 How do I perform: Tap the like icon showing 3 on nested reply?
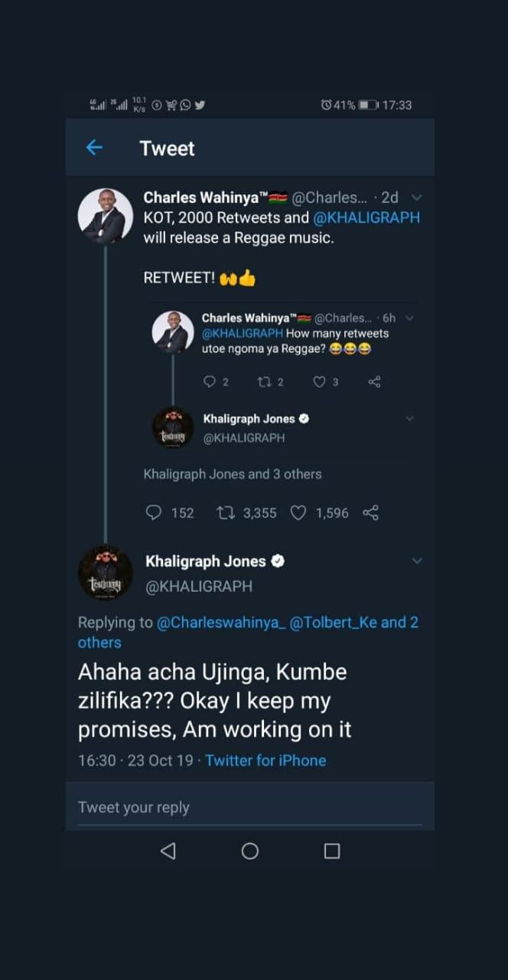(317, 381)
